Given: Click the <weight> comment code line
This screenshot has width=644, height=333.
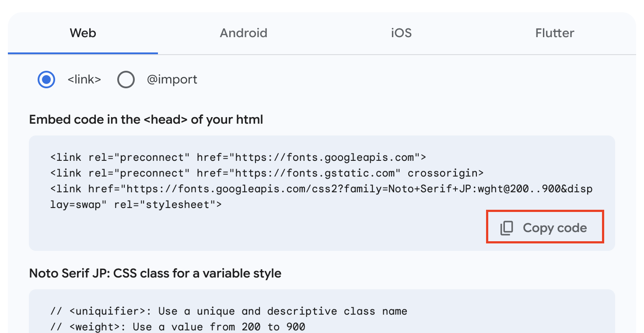Looking at the screenshot, I should (178, 326).
